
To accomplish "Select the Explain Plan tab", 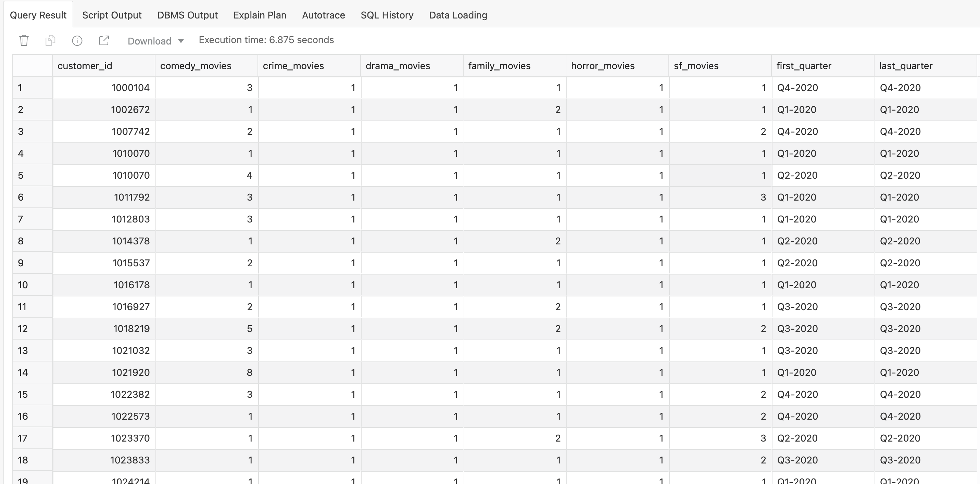I will click(x=260, y=15).
